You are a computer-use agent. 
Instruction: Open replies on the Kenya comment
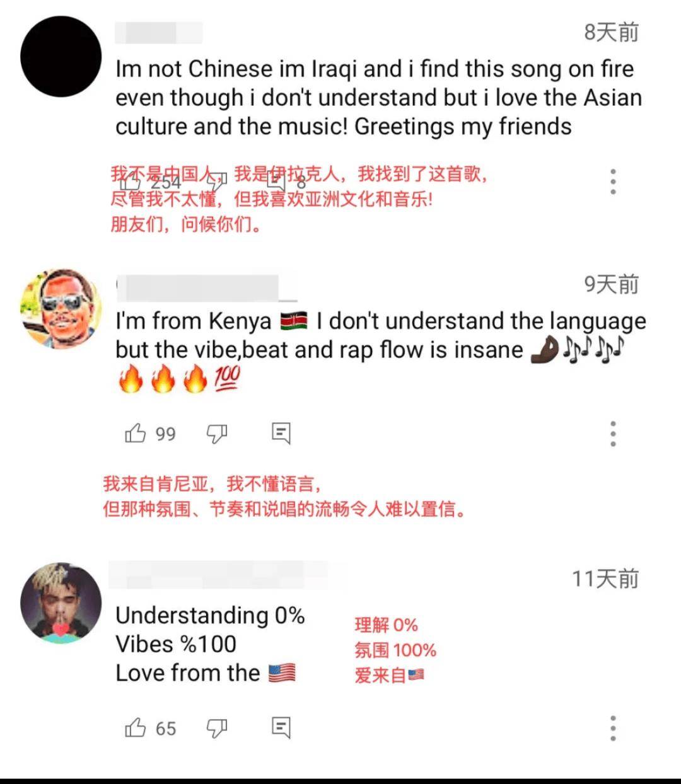click(281, 434)
